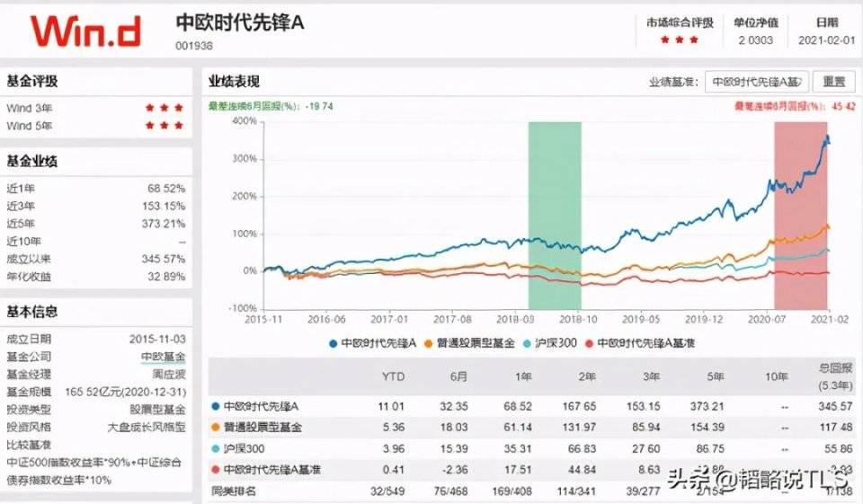Viewport: 863px width, 504px height.
Task: Select the 总回报 column header
Action: [834, 377]
